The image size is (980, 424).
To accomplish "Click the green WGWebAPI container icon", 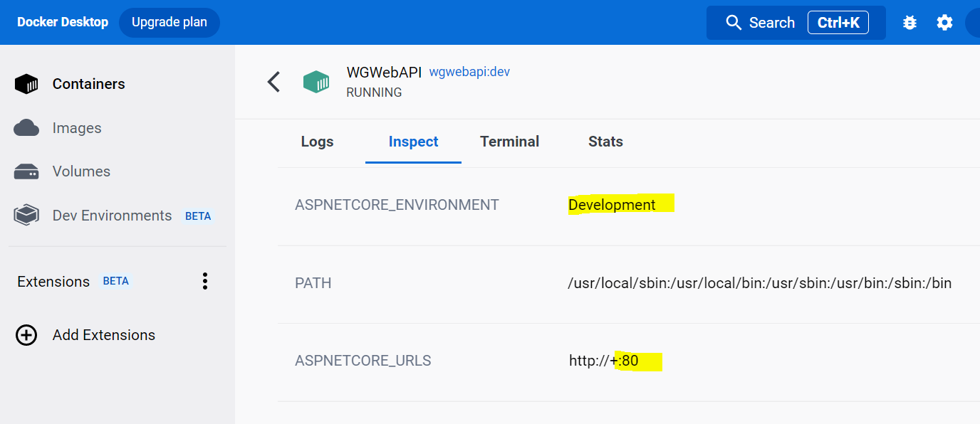I will click(x=316, y=82).
